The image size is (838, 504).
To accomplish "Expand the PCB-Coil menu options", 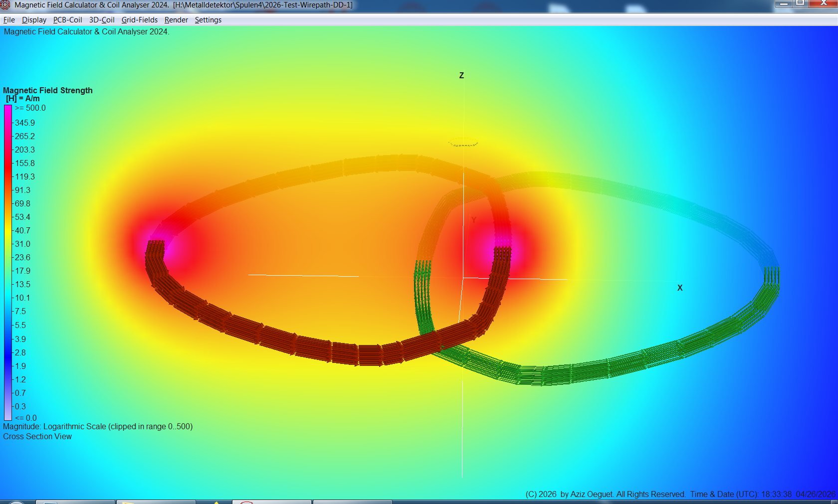I will [x=67, y=20].
